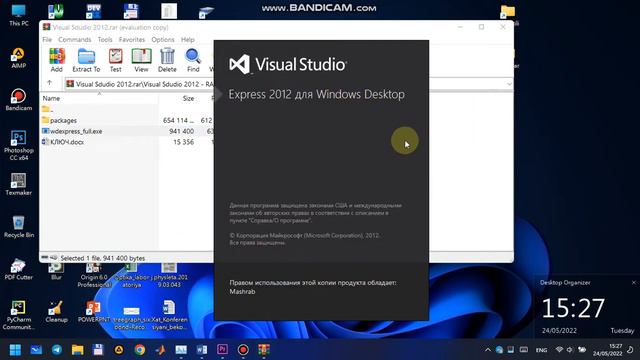640x360 pixels.
Task: Open MATLAB from the taskbar
Action: point(160,350)
